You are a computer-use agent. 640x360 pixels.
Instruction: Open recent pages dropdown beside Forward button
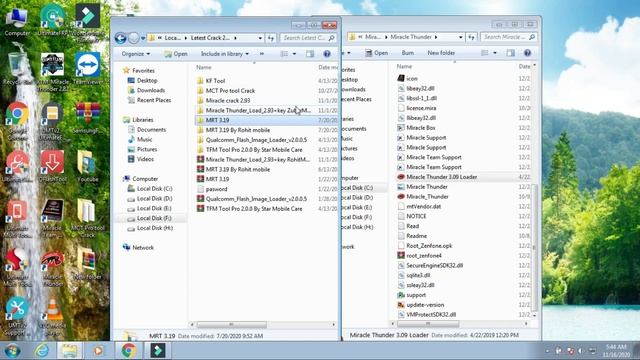(143, 38)
